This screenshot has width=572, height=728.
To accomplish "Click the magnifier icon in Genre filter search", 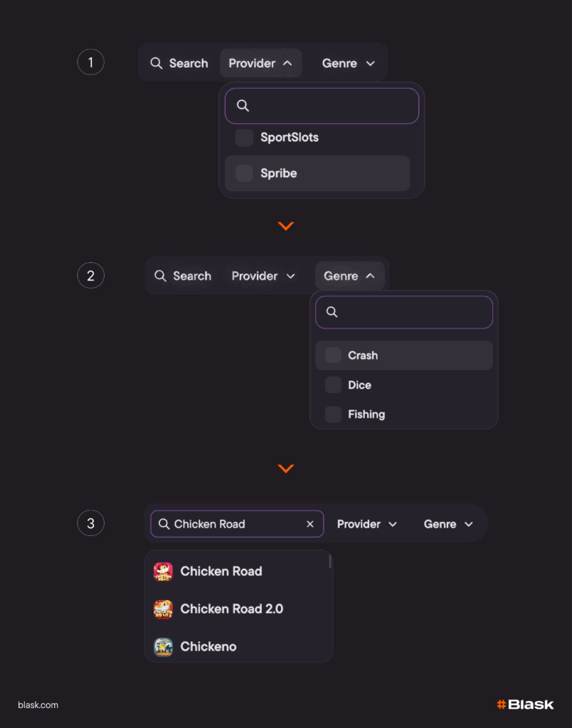I will coord(332,312).
